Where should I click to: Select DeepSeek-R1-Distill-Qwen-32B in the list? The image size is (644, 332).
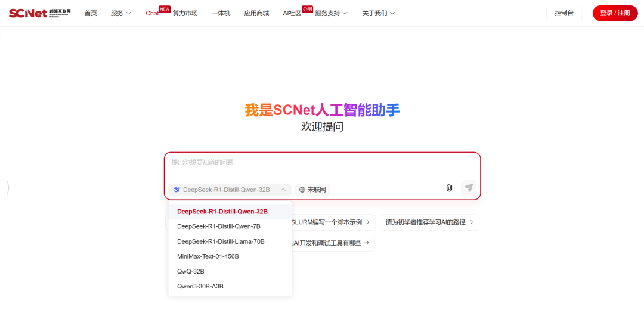coord(230,212)
